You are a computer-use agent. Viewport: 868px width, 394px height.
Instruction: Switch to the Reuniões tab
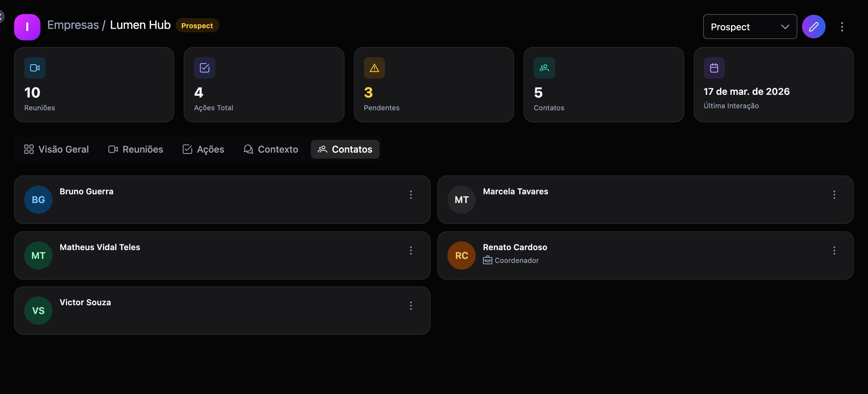pos(136,149)
